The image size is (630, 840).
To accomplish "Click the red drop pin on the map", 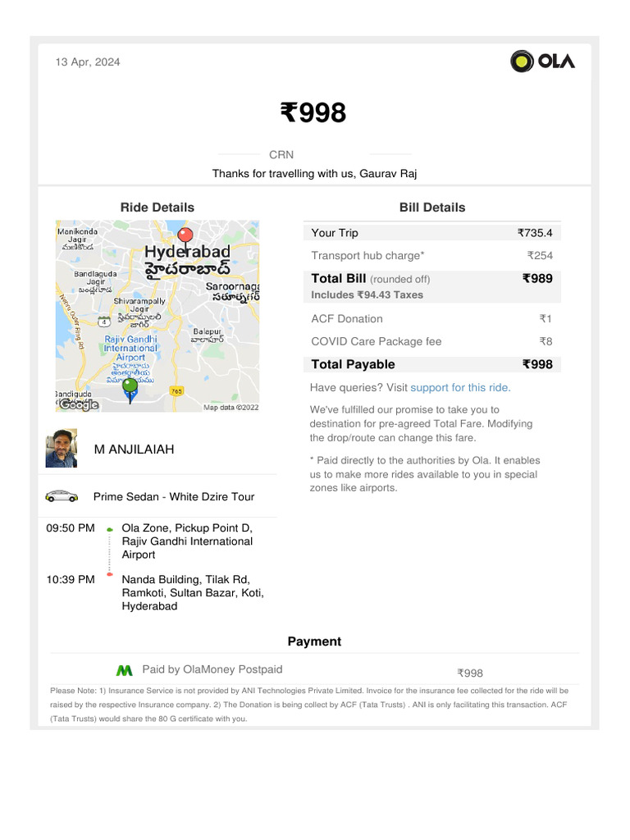I will click(185, 237).
